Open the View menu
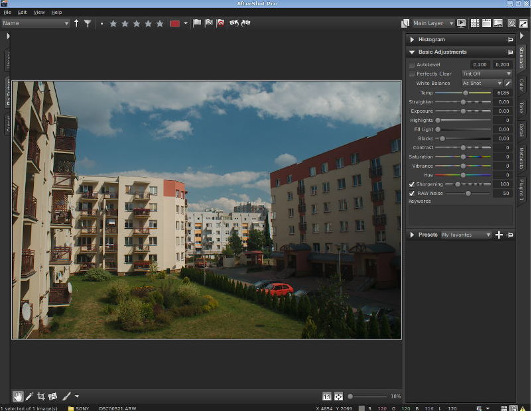 (x=39, y=12)
